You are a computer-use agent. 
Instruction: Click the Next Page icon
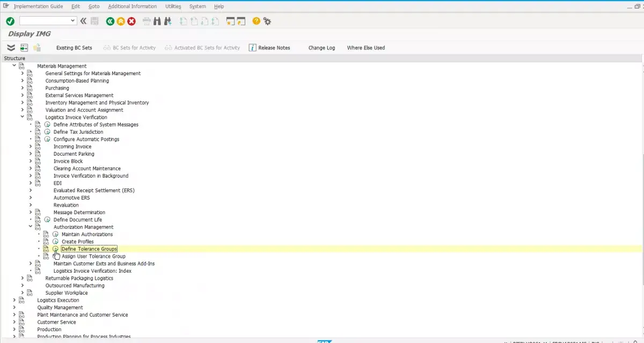[205, 21]
